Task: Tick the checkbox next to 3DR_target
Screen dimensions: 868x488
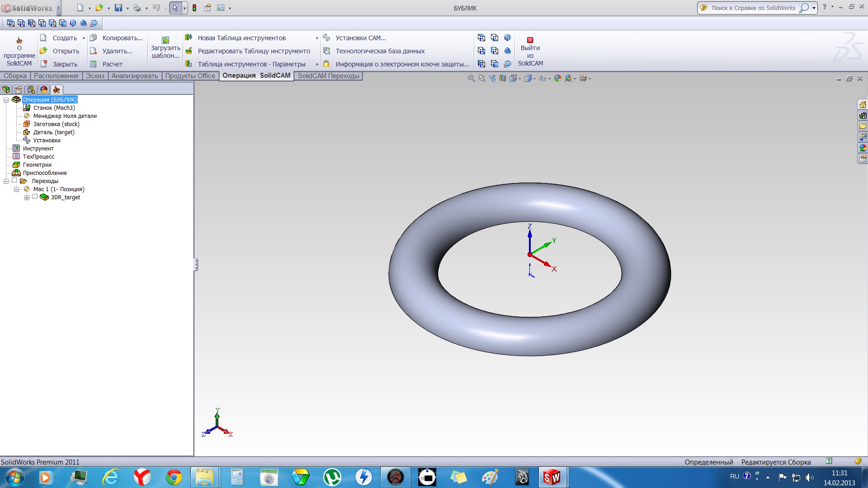Action: click(35, 197)
